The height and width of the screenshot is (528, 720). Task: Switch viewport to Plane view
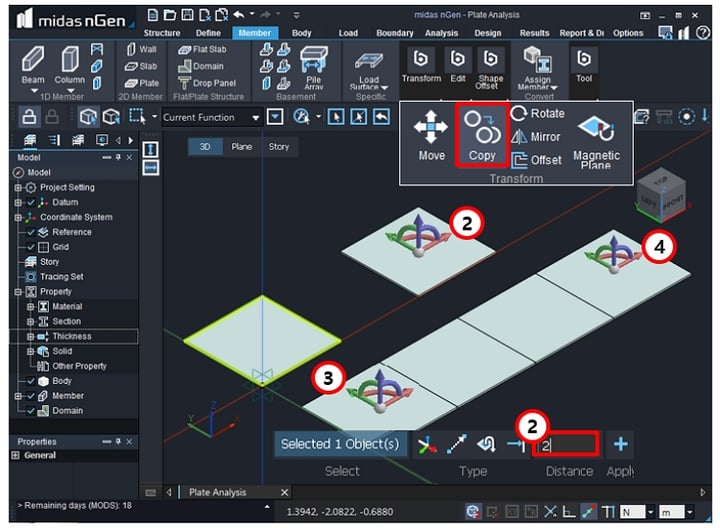tap(242, 146)
